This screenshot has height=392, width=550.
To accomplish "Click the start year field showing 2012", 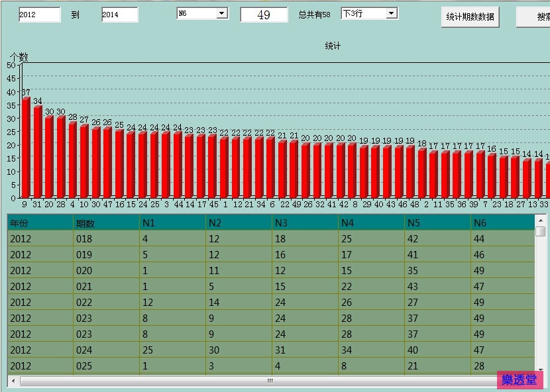I will [40, 15].
